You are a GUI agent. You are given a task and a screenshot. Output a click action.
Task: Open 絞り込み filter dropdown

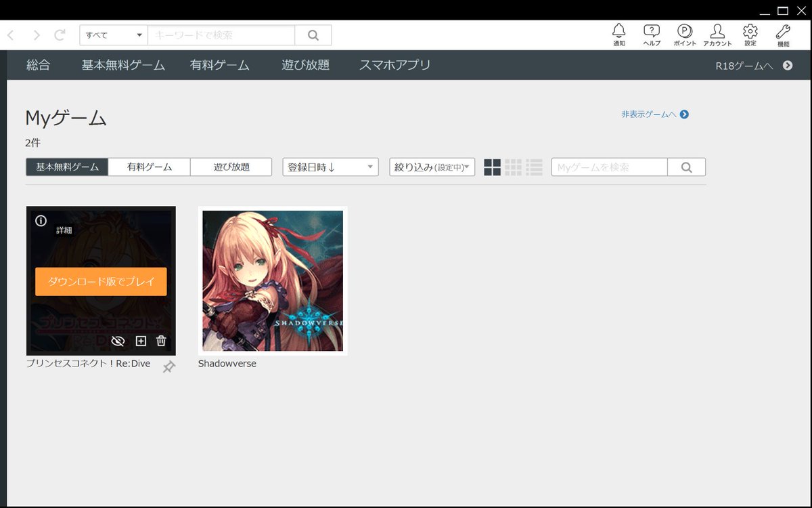click(432, 167)
